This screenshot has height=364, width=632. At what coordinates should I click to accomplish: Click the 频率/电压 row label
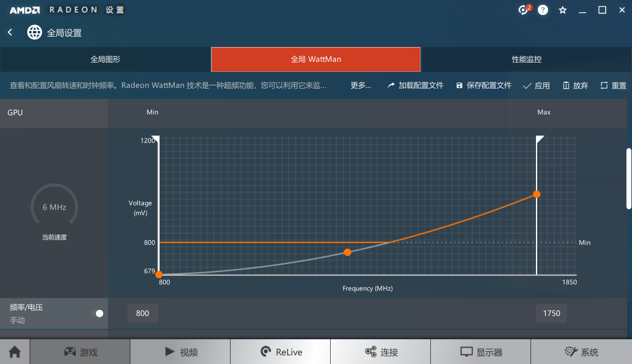point(26,307)
